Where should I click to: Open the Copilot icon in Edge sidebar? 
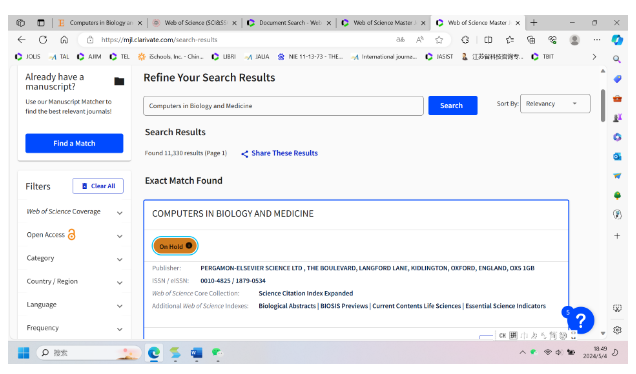(x=617, y=40)
